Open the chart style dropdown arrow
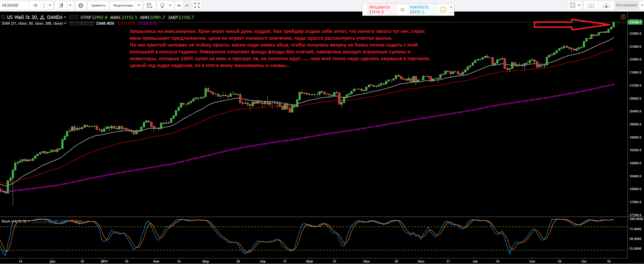The image size is (644, 264). [70, 5]
